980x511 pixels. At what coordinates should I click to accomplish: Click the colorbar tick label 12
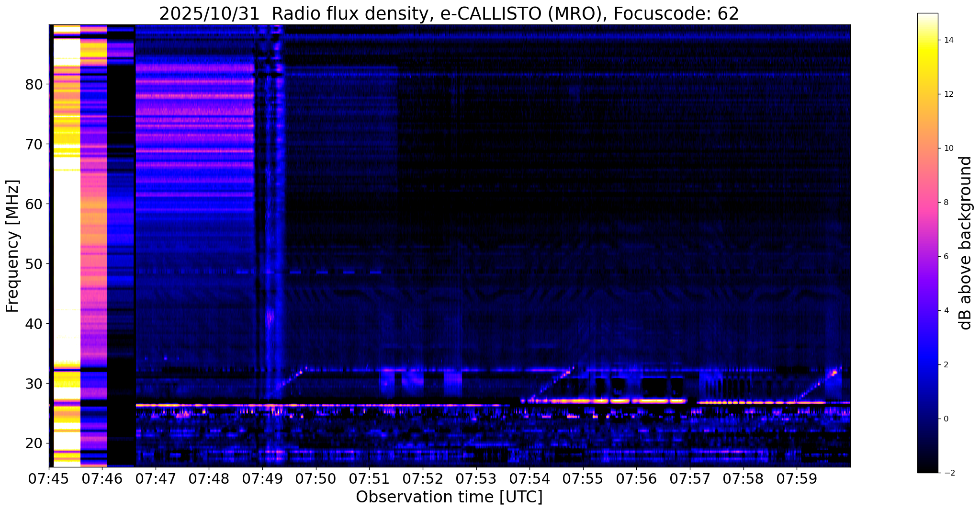(947, 94)
